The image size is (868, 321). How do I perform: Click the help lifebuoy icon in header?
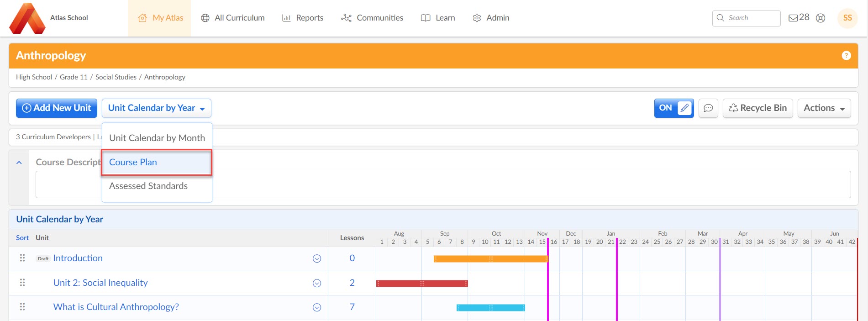point(821,18)
